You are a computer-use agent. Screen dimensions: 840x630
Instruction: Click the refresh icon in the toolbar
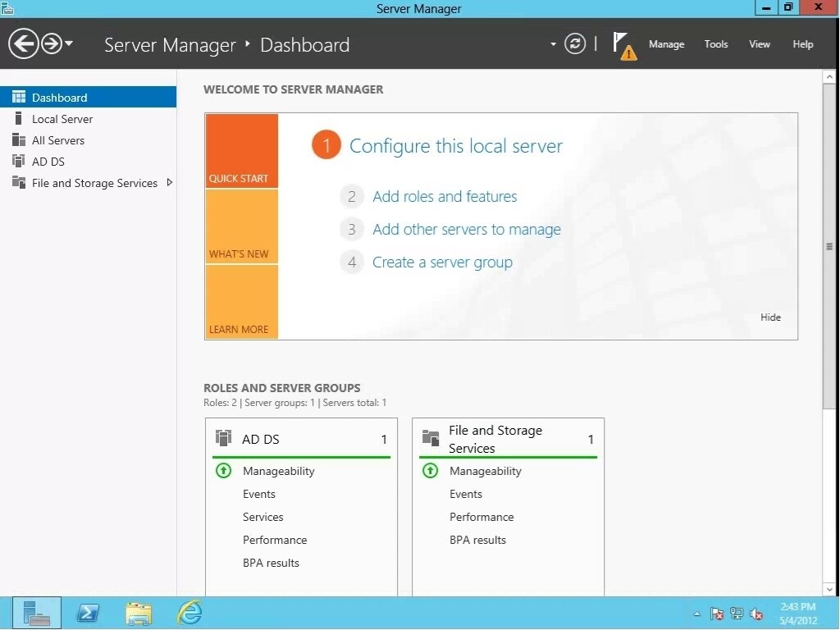[x=574, y=44]
